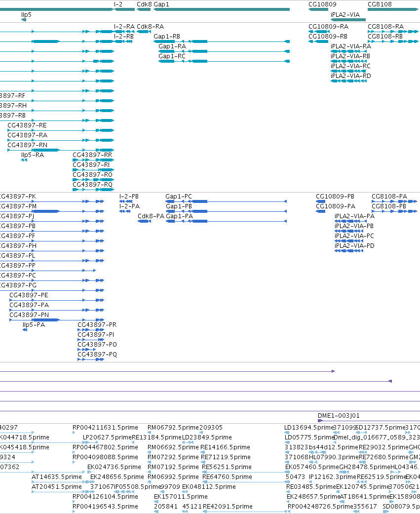This screenshot has height=514, width=420.
Task: Click the I-2-PB protein label
Action: tap(129, 197)
